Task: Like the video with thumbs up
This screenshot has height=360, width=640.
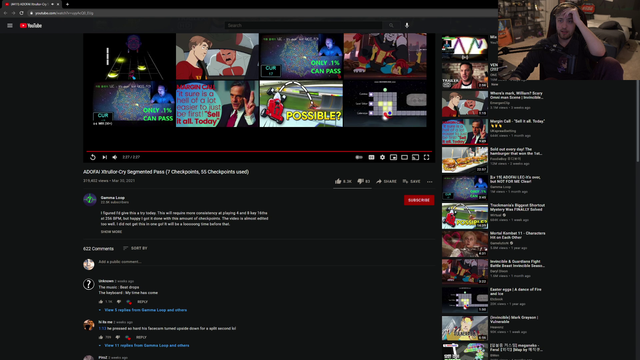Action: [343, 181]
